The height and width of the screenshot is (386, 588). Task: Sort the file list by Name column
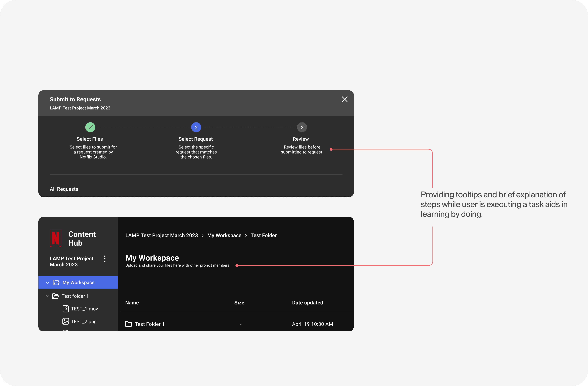click(x=132, y=303)
